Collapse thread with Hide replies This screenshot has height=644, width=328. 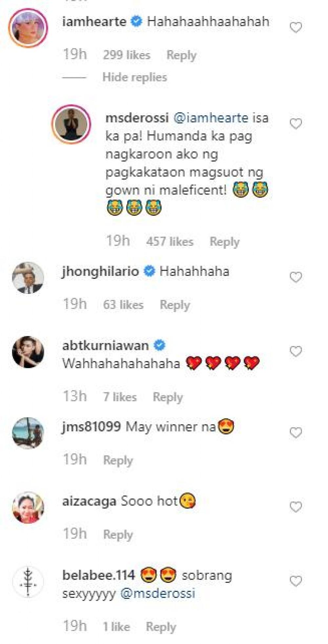coord(134,77)
